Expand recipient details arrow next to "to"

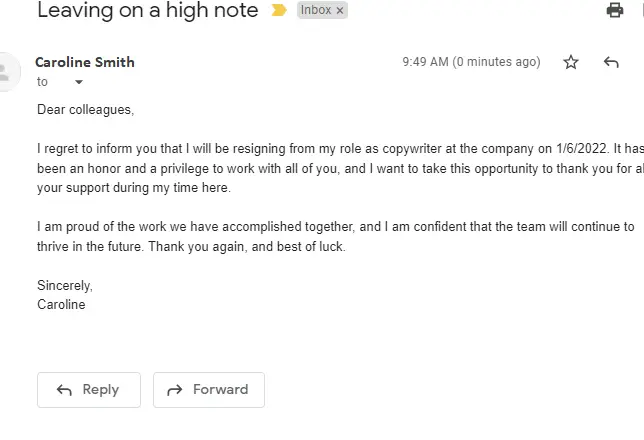click(x=79, y=82)
